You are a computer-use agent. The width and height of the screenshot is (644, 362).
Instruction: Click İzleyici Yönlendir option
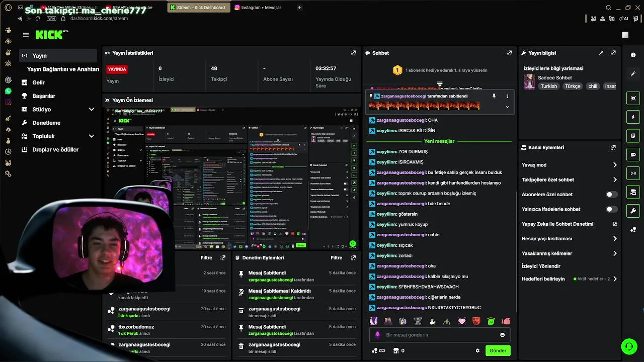tap(541, 266)
